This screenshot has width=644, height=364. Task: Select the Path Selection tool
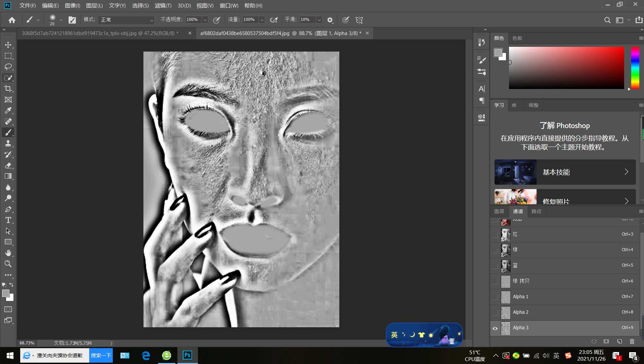click(x=8, y=231)
